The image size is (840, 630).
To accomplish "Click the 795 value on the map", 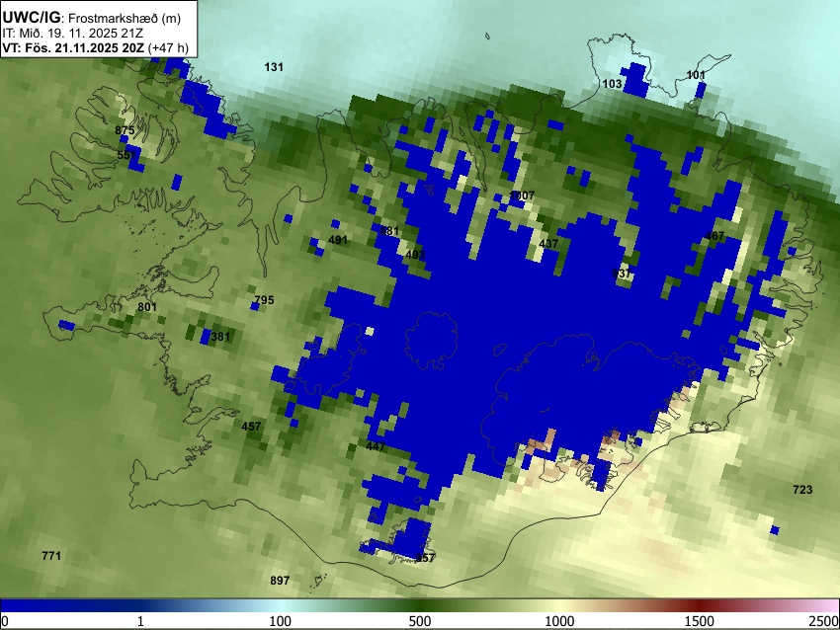I will [264, 300].
